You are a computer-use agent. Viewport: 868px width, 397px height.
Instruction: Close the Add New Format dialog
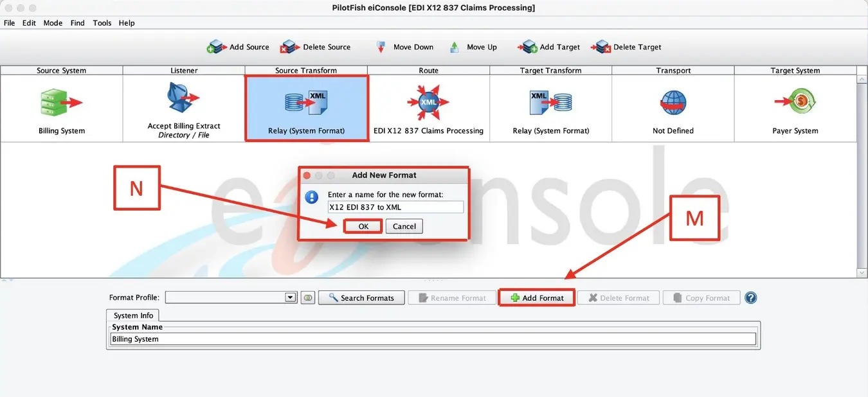coord(307,175)
